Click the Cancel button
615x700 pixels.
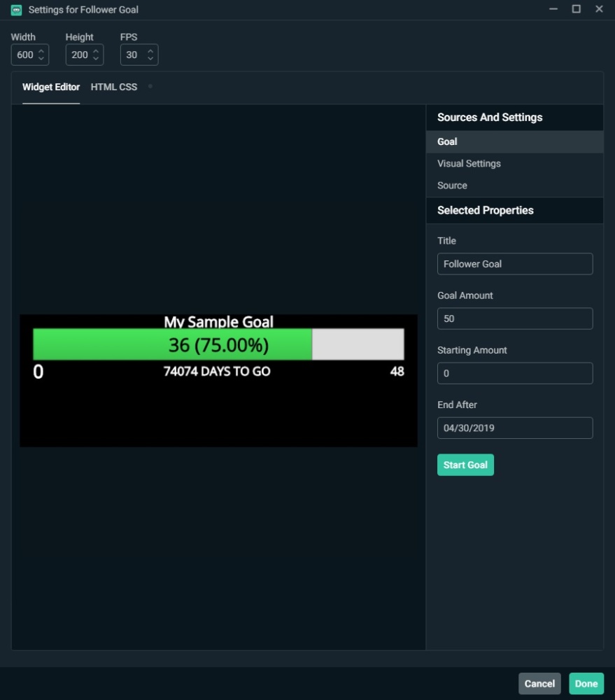click(x=539, y=683)
